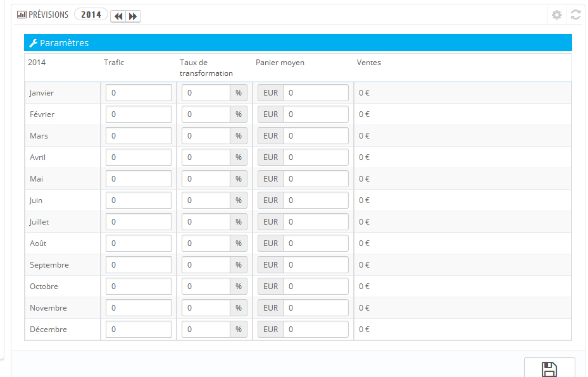Click the Novembre Trafic field
Viewport: 588px width, 377px height.
[139, 307]
